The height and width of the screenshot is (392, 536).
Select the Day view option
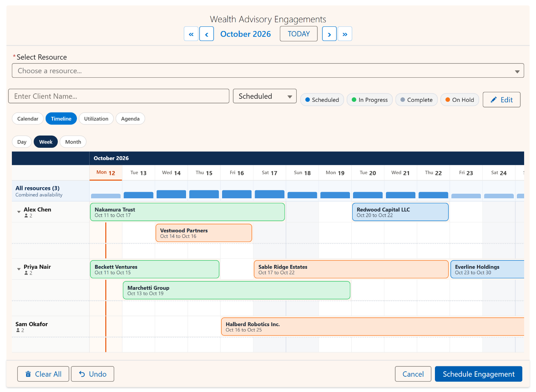point(22,142)
